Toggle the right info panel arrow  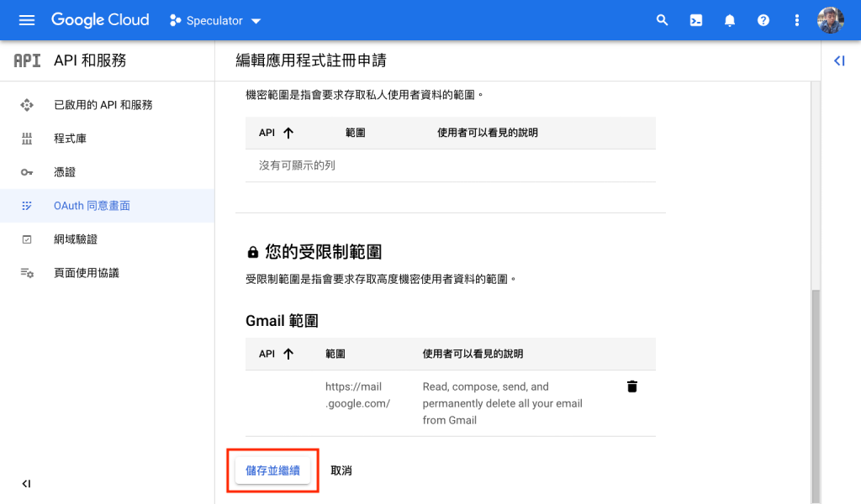point(839,60)
